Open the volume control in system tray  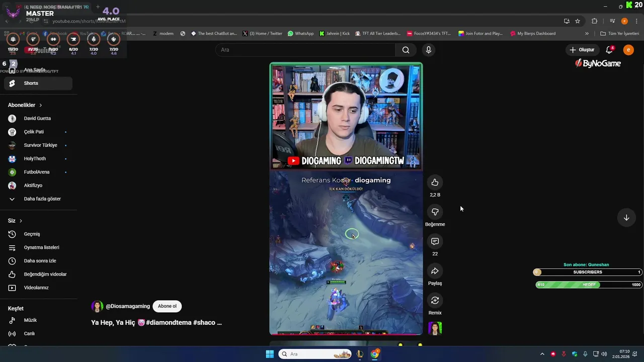tap(604, 354)
